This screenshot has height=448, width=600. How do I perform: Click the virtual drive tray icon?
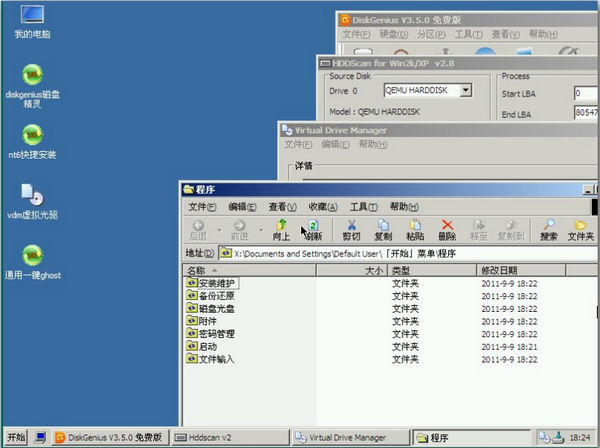[x=544, y=437]
